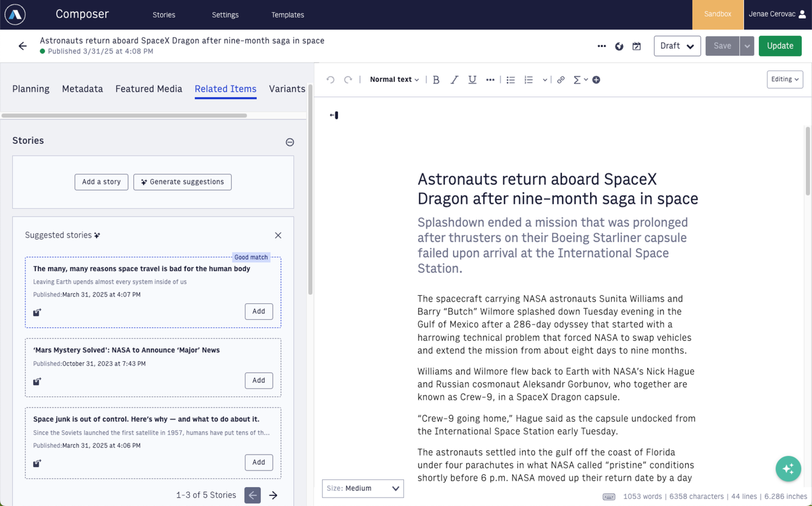Switch to the Planning tab
Viewport: 812px width, 506px height.
click(x=30, y=89)
